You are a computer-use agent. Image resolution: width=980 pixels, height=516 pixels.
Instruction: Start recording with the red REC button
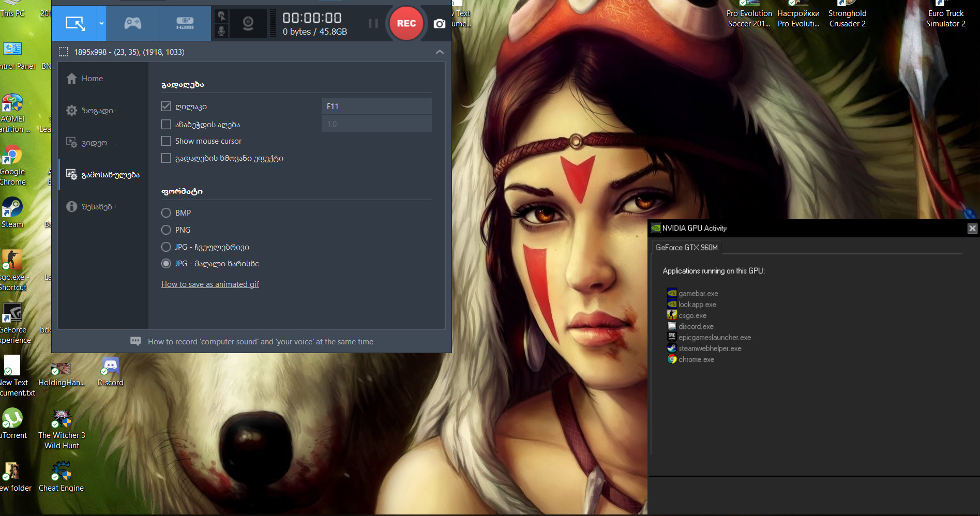[x=406, y=23]
